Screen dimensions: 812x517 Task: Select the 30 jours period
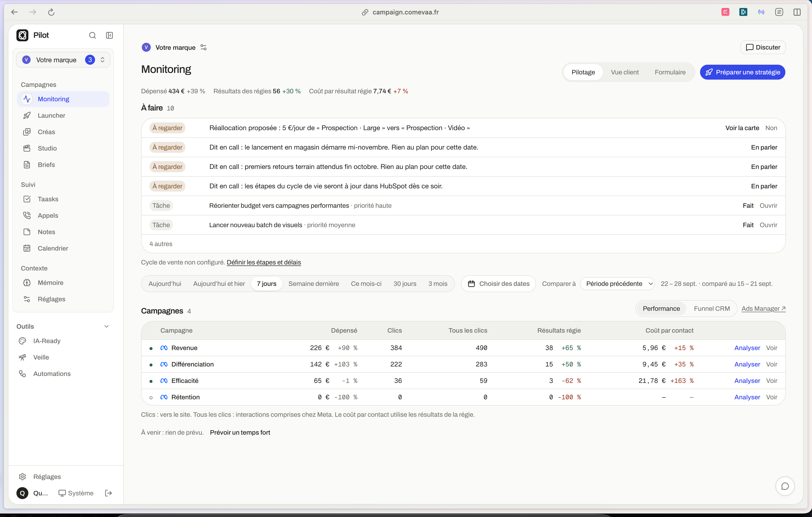405,284
